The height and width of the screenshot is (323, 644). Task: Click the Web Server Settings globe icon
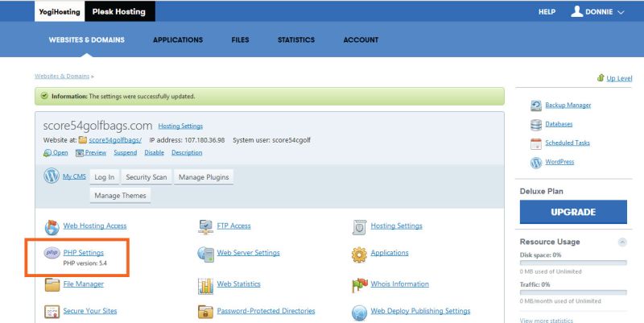[205, 255]
